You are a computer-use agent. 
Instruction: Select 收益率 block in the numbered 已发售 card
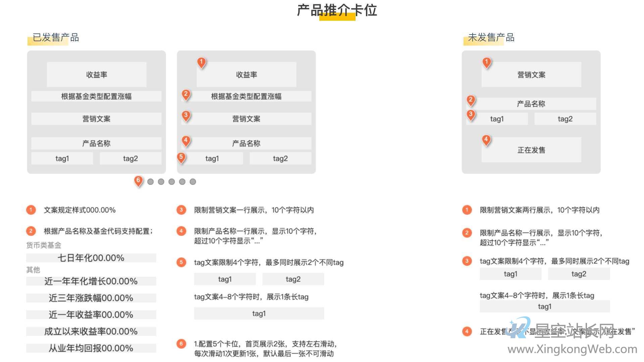[247, 74]
